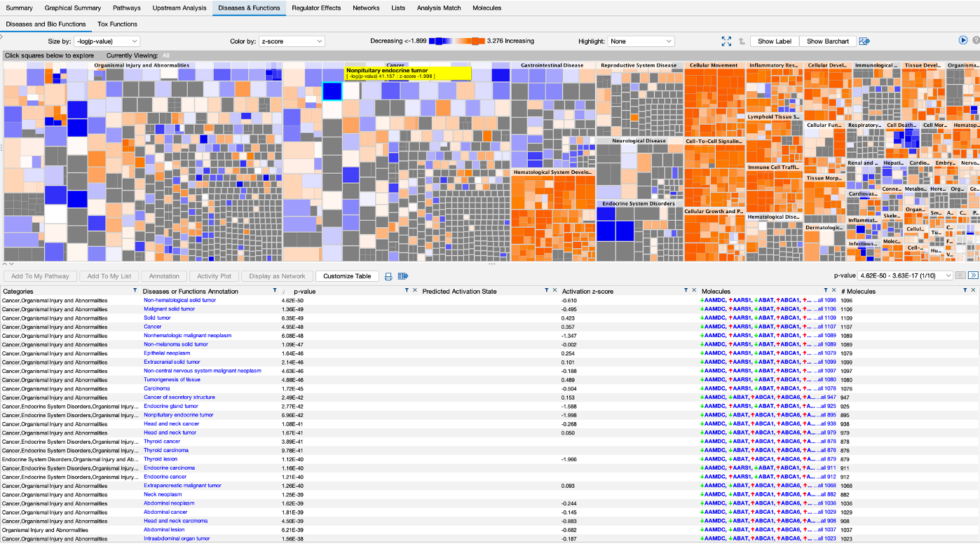Click Activity Plot button
Viewport: 980px width, 544px height.
pos(215,276)
